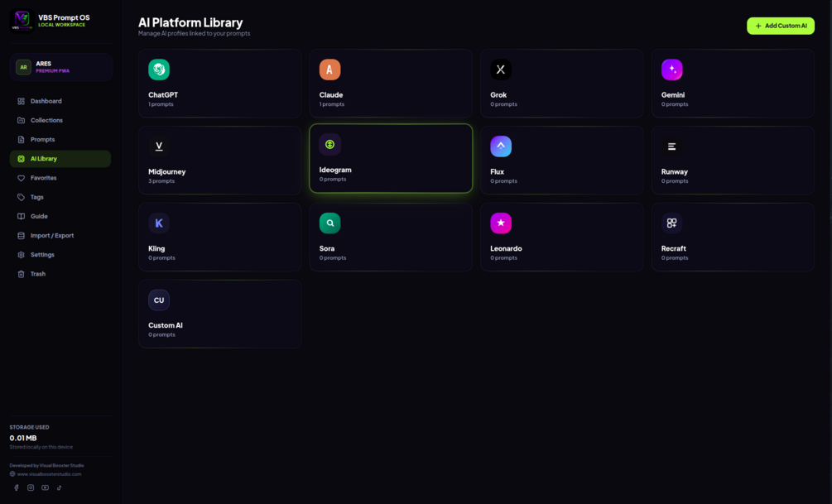Screen dimensions: 832x504
Task: Click the 0.01 MB storage value
Action: click(23, 439)
